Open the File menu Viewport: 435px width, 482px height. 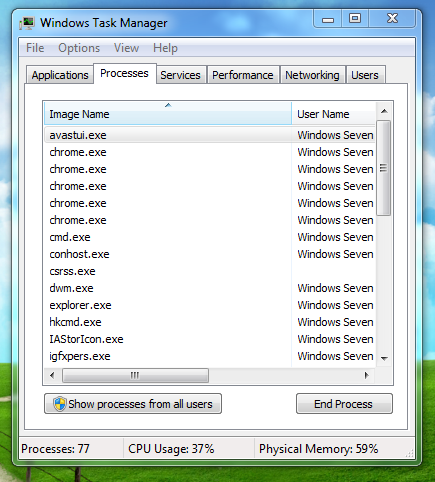[35, 48]
